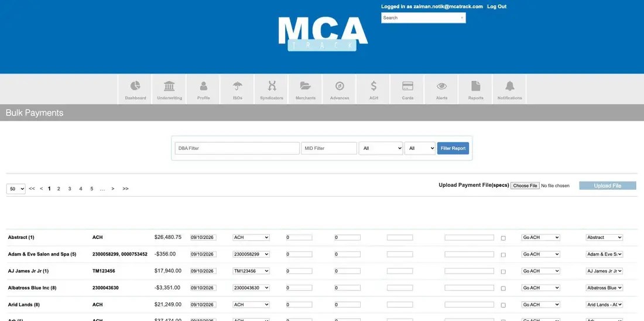
Task: Open the 2300043630 MID dropdown
Action: [251, 288]
